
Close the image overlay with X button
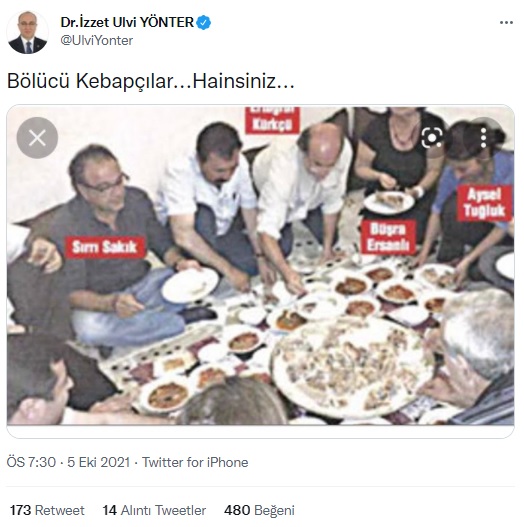[37, 138]
